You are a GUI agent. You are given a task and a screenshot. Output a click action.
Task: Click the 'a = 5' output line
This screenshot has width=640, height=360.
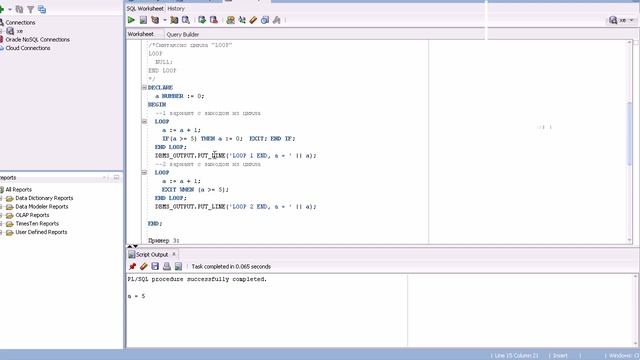pos(136,296)
